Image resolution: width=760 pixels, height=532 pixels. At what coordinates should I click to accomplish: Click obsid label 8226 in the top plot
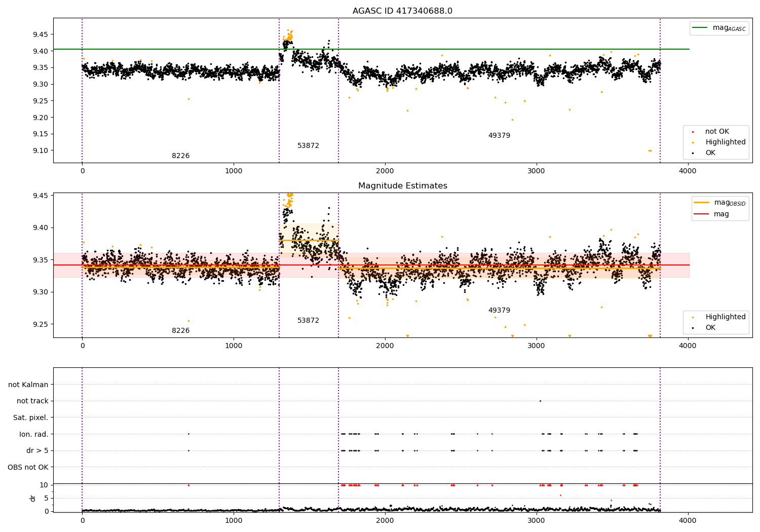click(180, 156)
